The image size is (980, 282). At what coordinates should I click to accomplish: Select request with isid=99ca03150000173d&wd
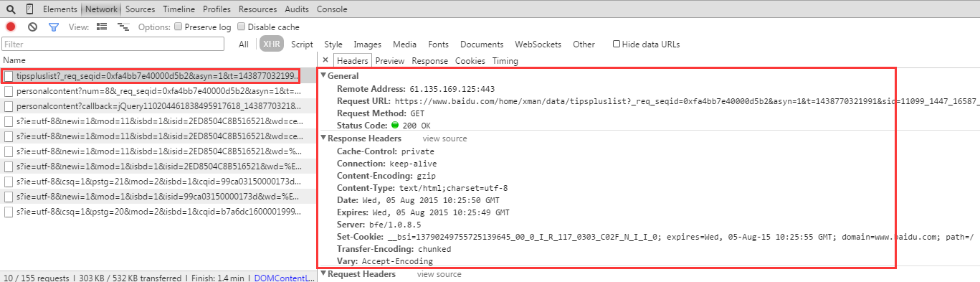tap(158, 197)
